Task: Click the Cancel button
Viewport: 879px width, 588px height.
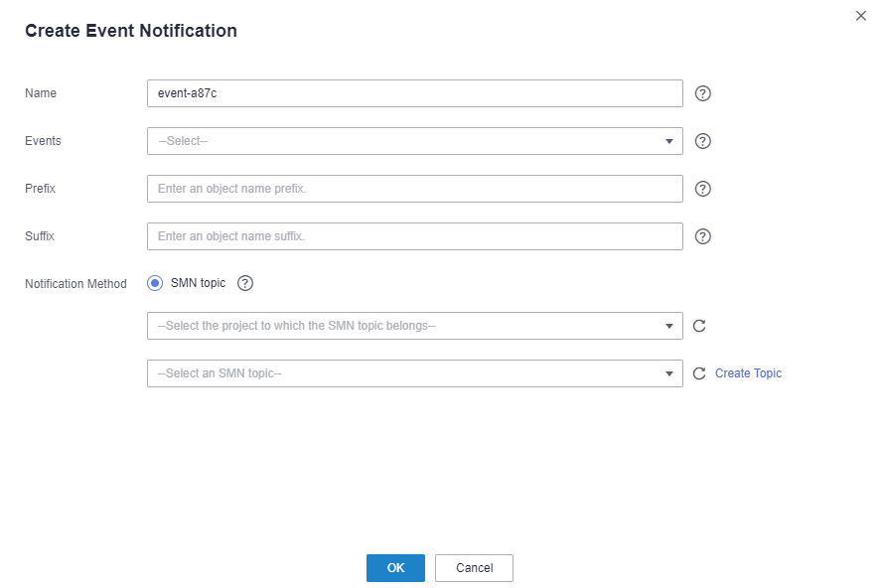Action: tap(474, 568)
